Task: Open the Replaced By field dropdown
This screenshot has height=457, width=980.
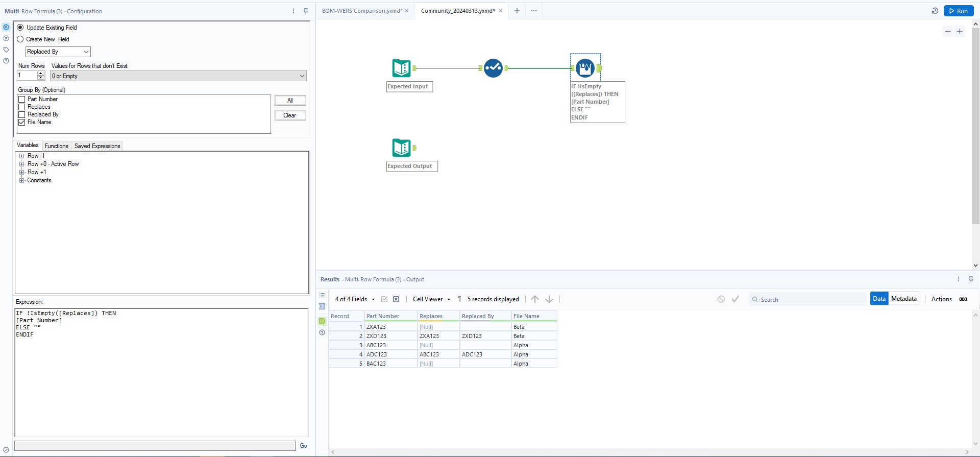Action: tap(58, 52)
